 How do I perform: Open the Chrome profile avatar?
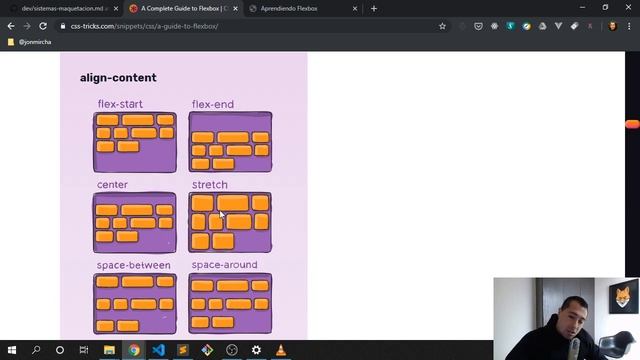[612, 26]
